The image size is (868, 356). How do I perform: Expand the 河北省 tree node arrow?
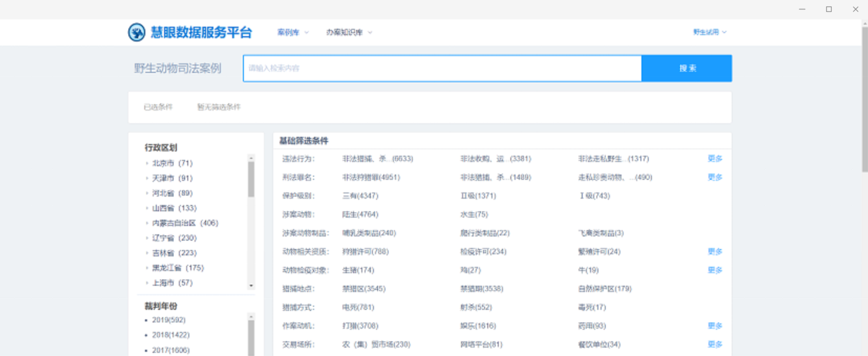point(147,193)
